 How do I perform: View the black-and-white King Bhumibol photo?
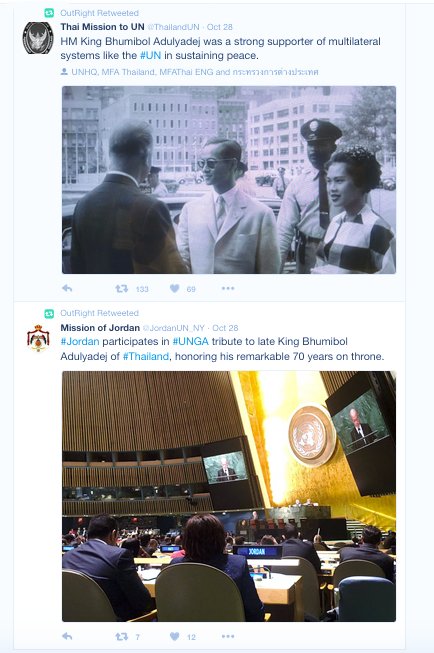(x=229, y=179)
